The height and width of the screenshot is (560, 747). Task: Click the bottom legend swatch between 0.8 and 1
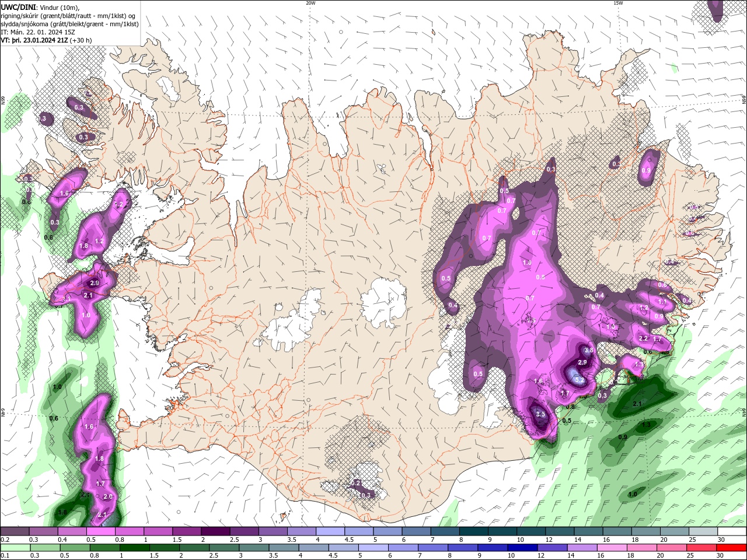[105, 548]
